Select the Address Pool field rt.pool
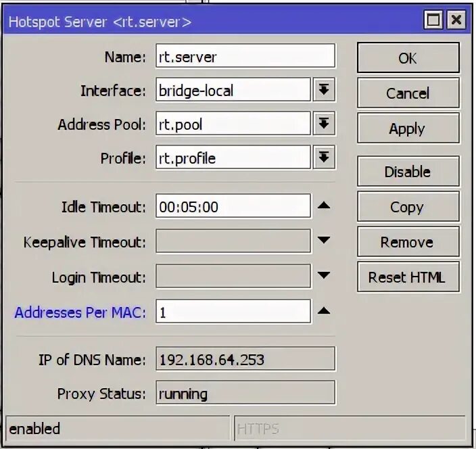476x449 pixels. pos(233,123)
